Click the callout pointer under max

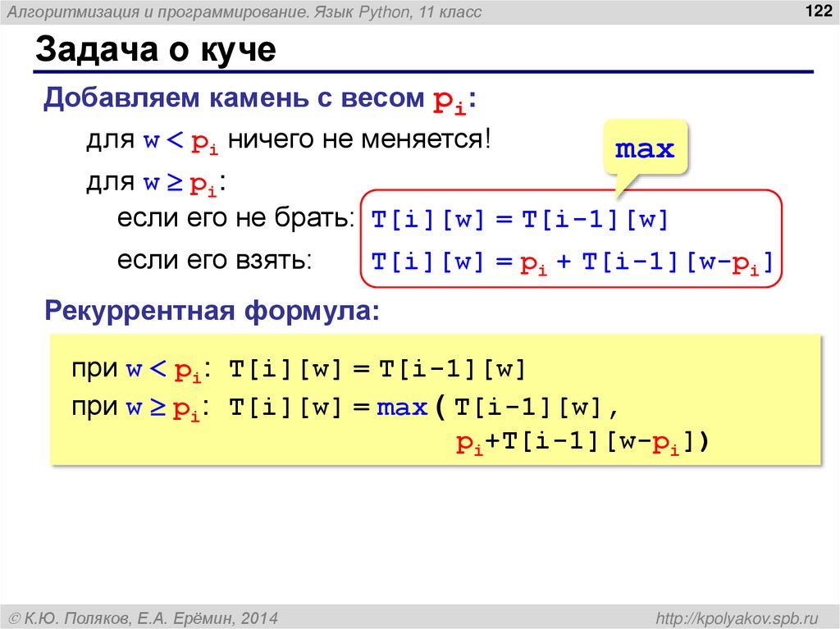[x=623, y=189]
